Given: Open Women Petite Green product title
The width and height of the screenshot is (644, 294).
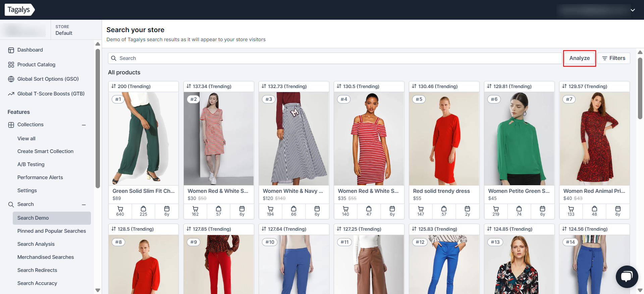Looking at the screenshot, I should point(519,191).
